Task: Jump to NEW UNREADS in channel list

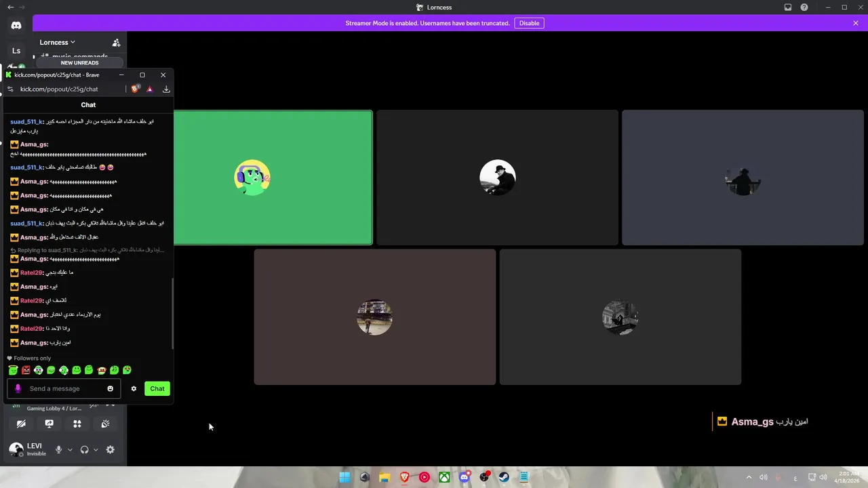Action: (79, 63)
